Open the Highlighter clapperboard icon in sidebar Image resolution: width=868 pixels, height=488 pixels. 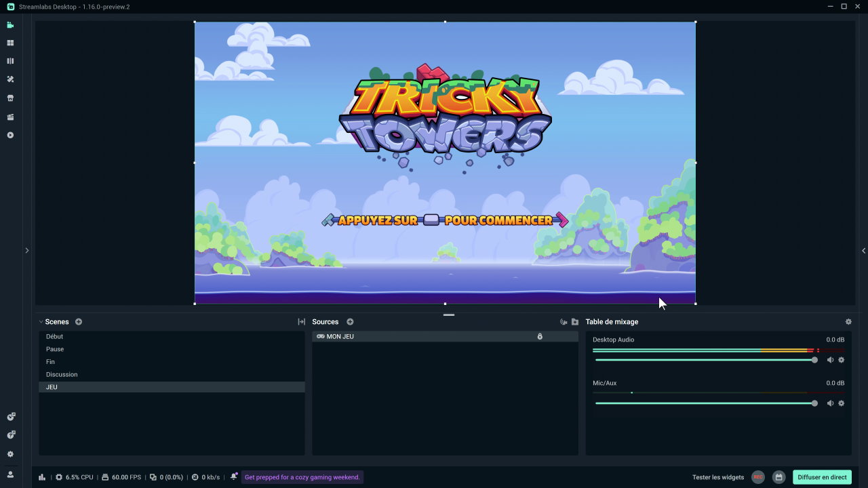click(x=10, y=117)
